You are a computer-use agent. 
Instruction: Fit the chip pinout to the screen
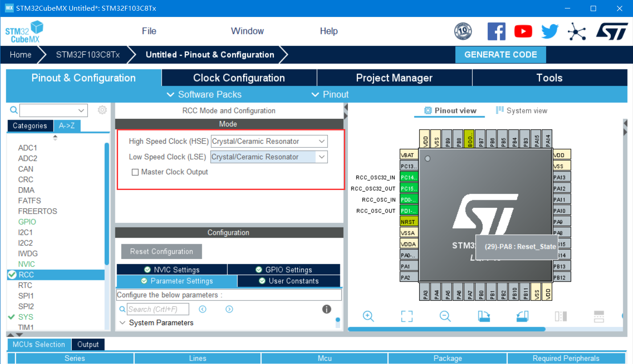tap(406, 316)
